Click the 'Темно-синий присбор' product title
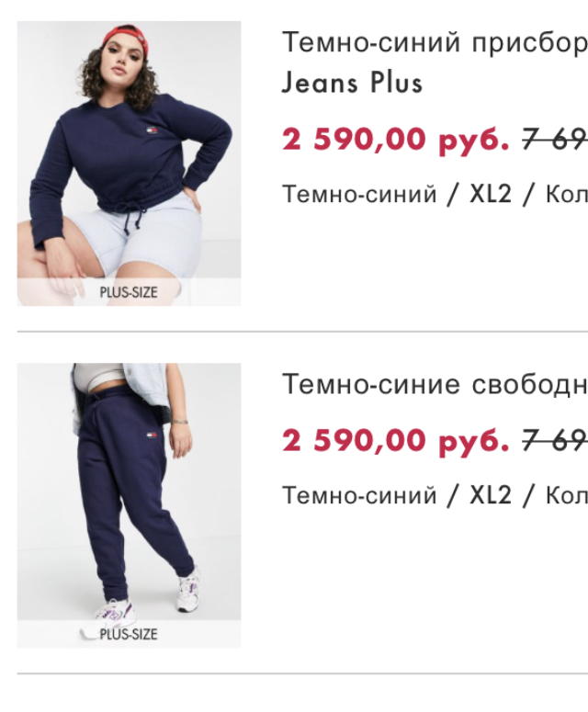588x712 pixels. coord(435,43)
